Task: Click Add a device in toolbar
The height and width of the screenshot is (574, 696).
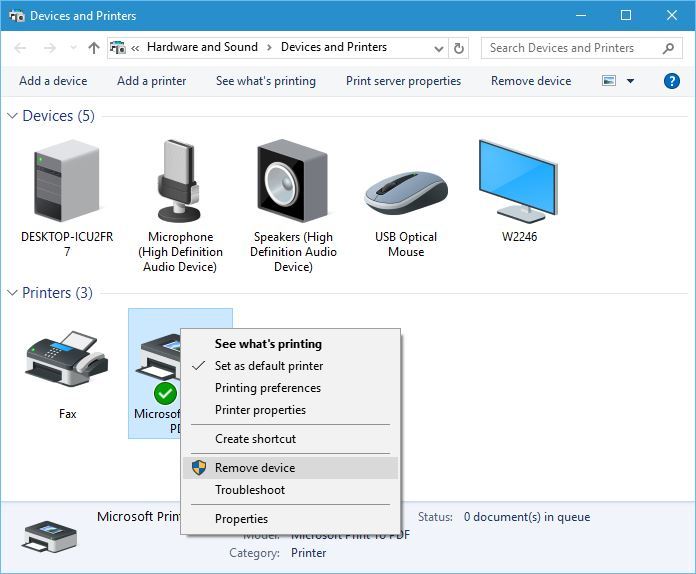Action: click(x=53, y=81)
